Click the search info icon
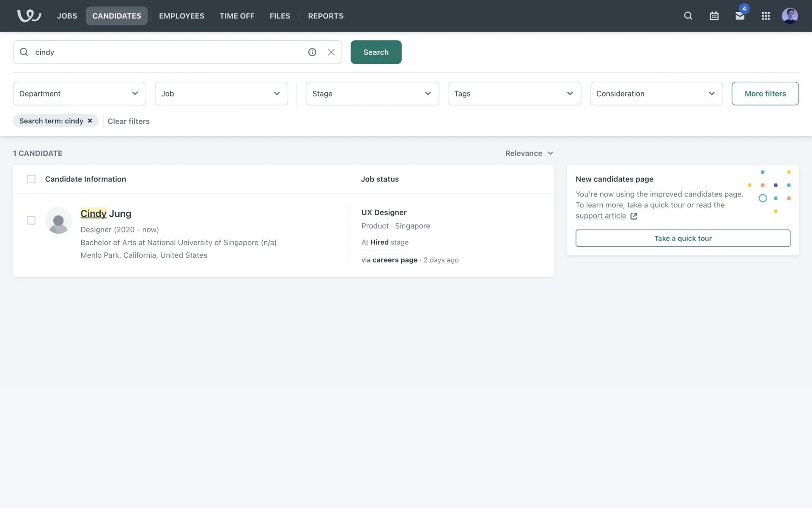Viewport: 812px width, 508px height. click(x=312, y=52)
